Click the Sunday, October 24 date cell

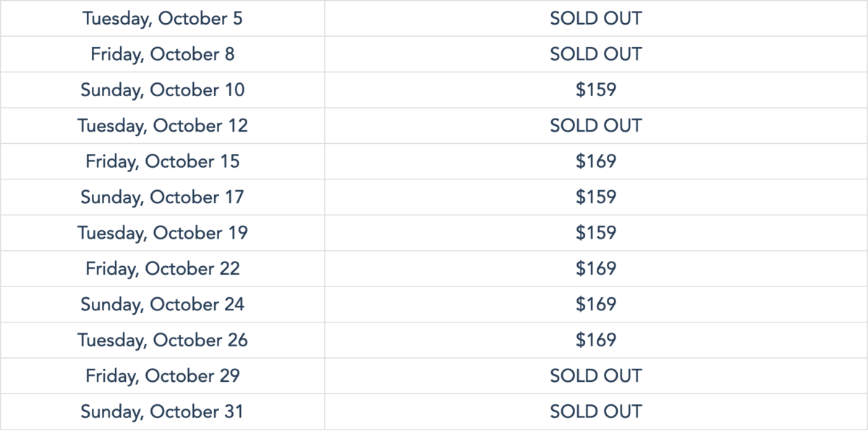(x=163, y=304)
